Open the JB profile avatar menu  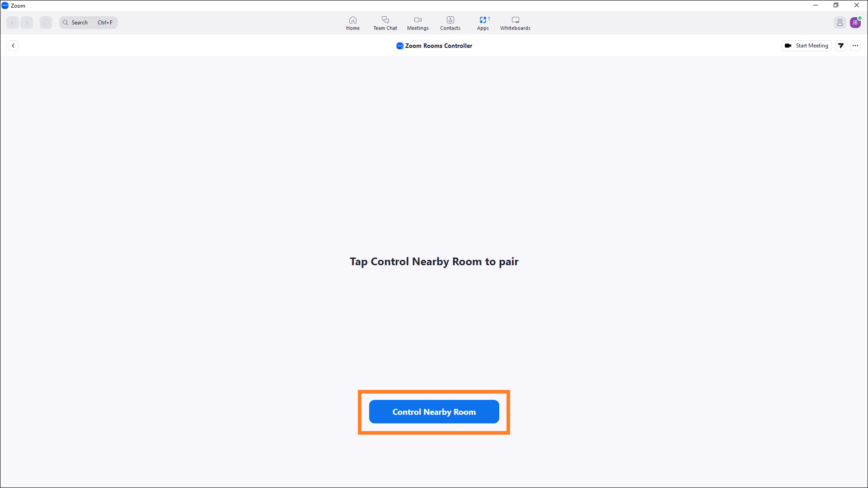(x=855, y=23)
